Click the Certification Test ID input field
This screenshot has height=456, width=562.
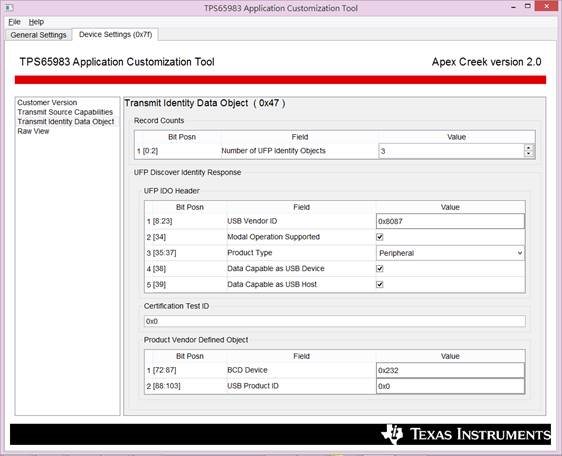coord(335,321)
